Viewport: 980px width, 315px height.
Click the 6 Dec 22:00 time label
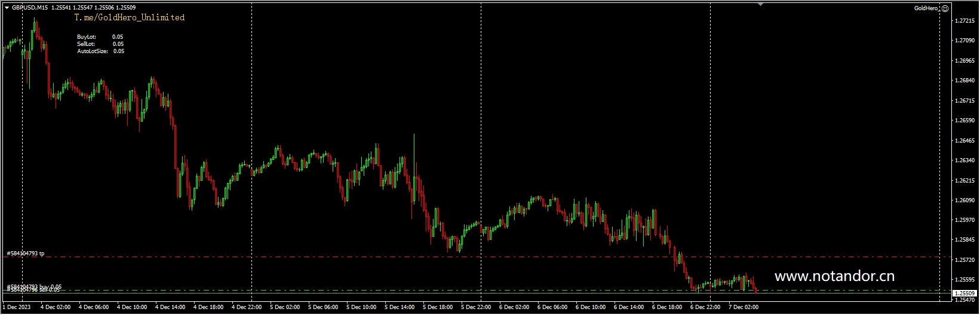tap(705, 307)
